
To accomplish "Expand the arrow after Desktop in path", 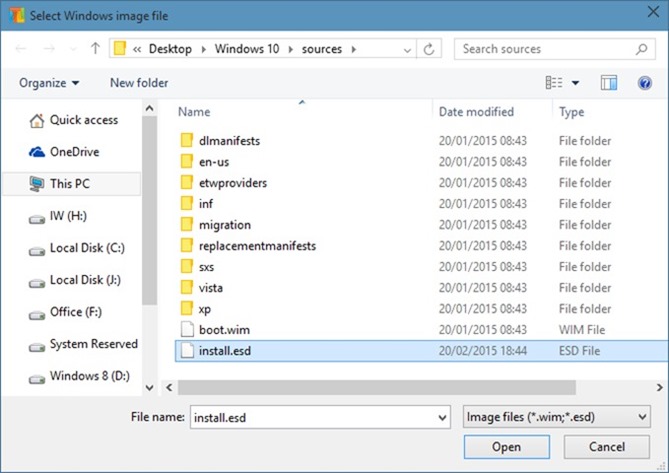I will (203, 49).
